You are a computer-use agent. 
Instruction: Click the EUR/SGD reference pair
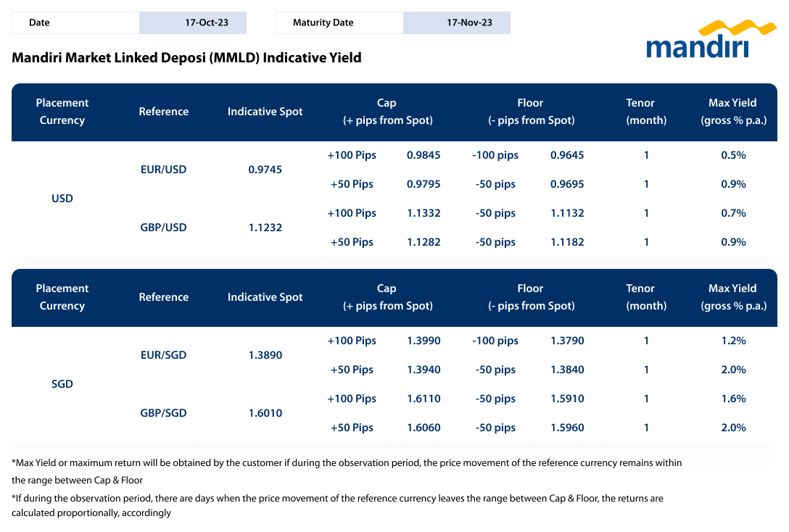[164, 355]
